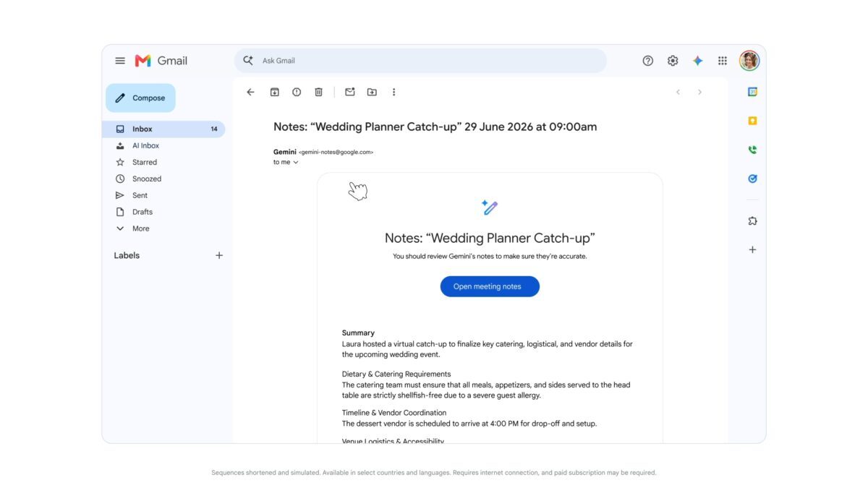Open the Inbox folder
868x488 pixels.
coord(163,129)
